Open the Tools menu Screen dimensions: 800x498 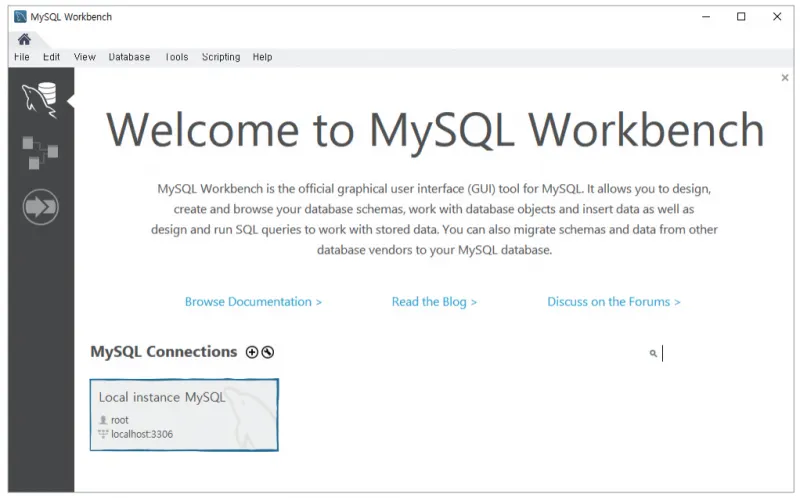click(x=177, y=57)
